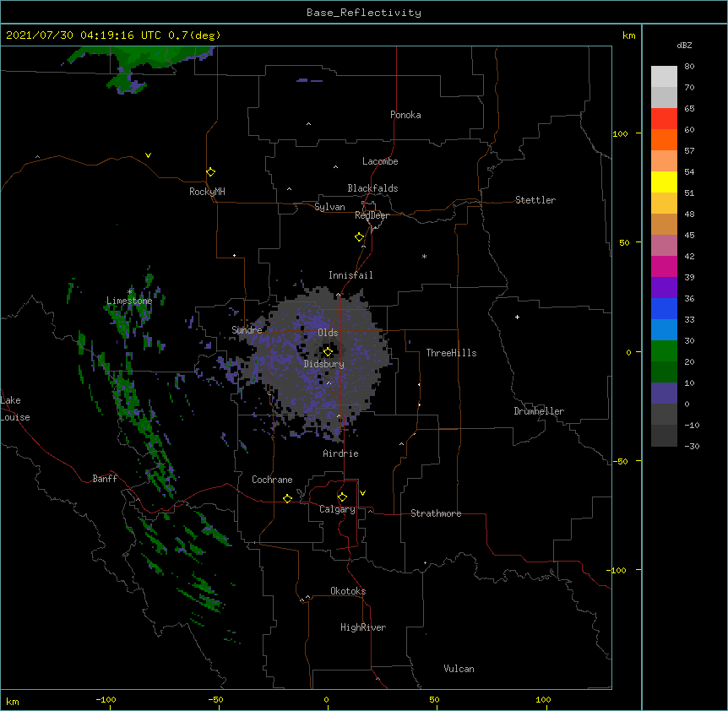Click the km unit label at top right

coord(628,35)
